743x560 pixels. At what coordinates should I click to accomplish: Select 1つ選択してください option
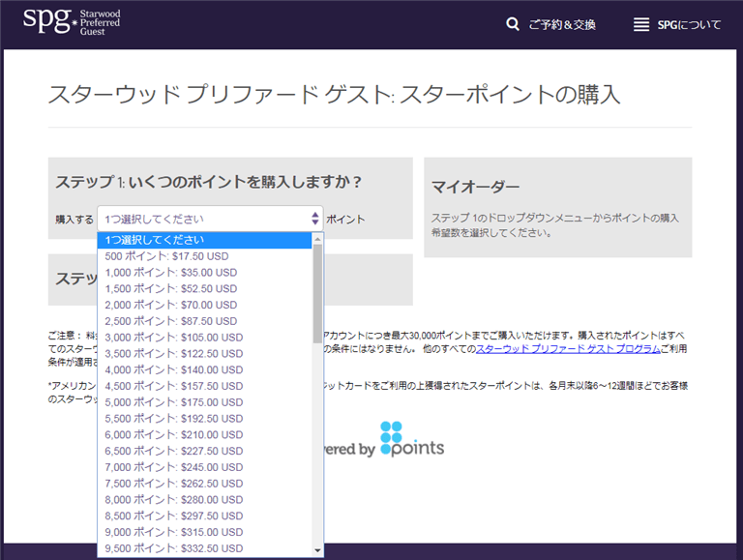click(204, 240)
